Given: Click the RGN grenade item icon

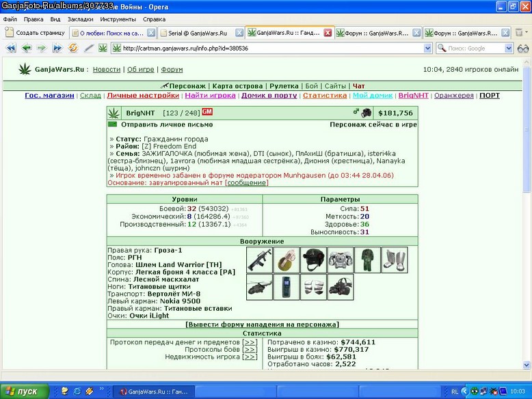Looking at the screenshot, I should [287, 260].
